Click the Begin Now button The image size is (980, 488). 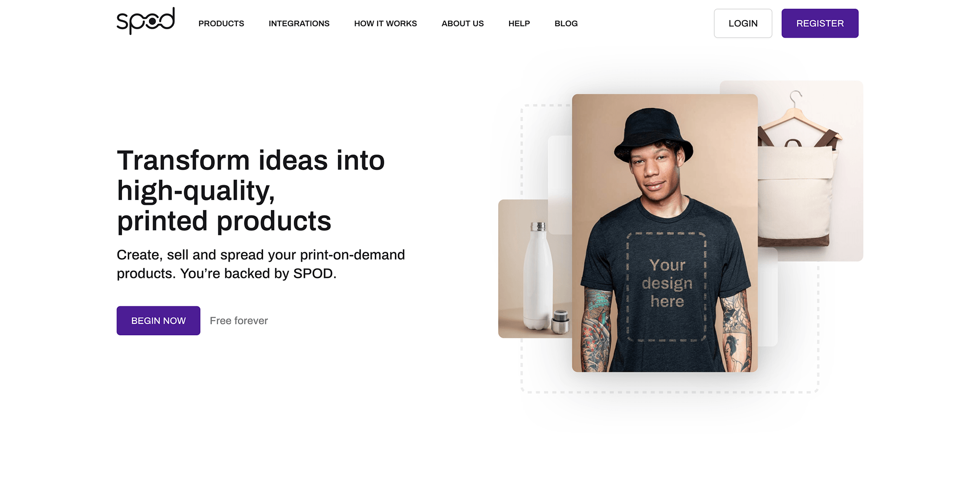[x=158, y=321]
